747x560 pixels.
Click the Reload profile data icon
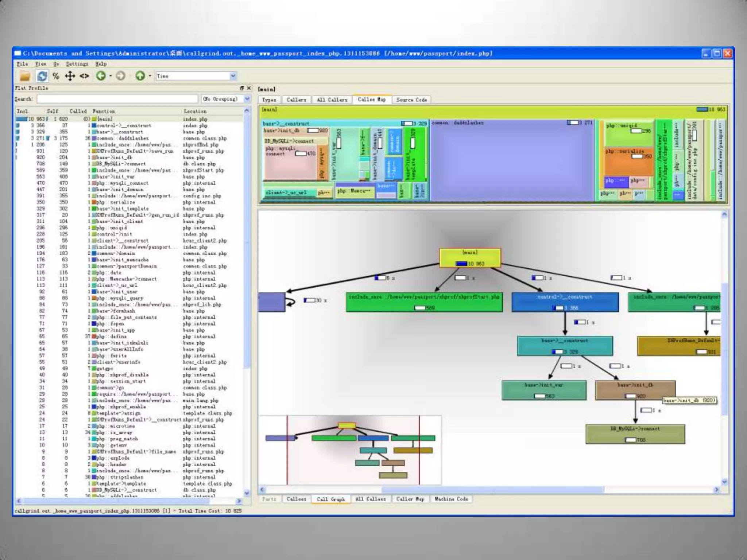tap(42, 76)
